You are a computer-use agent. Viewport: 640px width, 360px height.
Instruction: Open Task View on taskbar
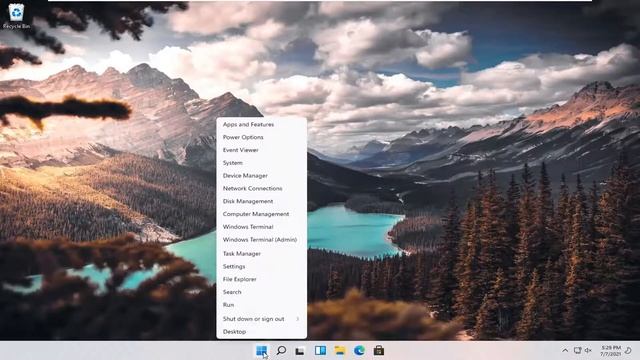[x=300, y=351]
